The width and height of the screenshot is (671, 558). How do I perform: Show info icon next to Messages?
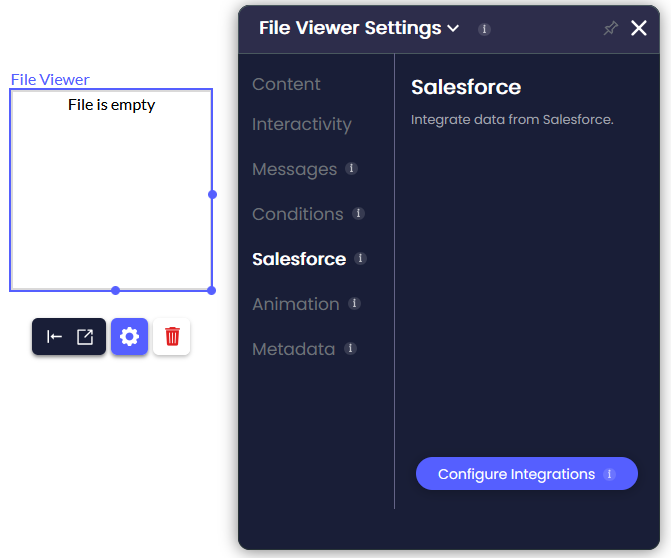pyautogui.click(x=351, y=169)
